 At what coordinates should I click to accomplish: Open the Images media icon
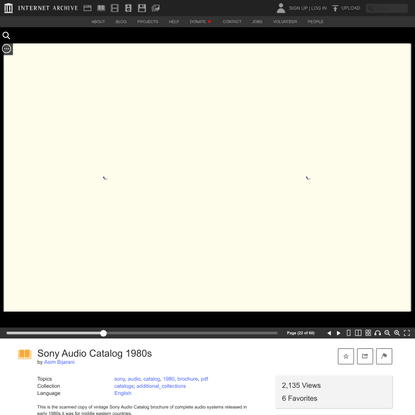pyautogui.click(x=156, y=8)
